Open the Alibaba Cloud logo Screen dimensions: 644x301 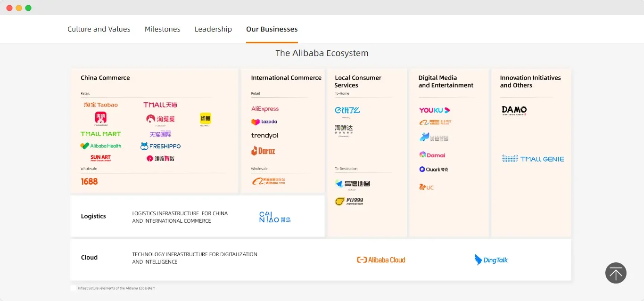[381, 259]
